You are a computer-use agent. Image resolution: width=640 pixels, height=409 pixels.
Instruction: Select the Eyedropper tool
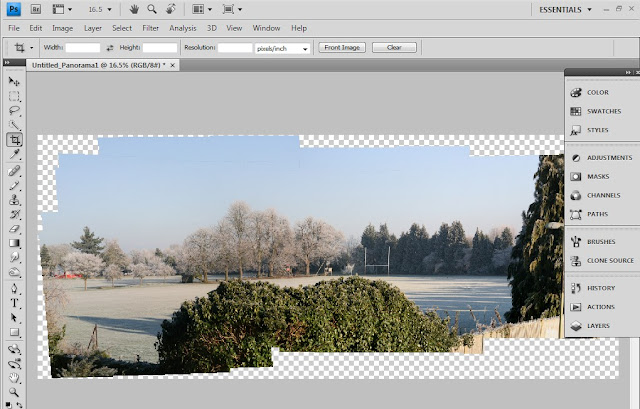[x=14, y=154]
